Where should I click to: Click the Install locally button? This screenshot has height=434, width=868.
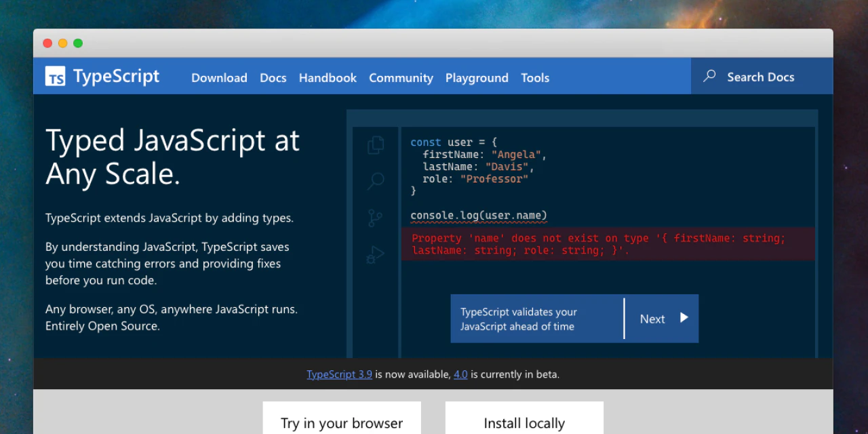[524, 420]
